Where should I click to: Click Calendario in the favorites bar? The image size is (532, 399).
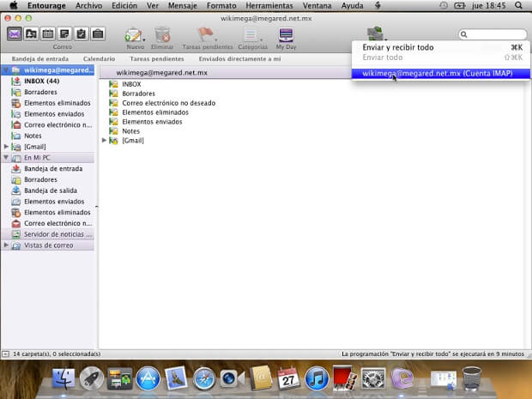click(x=99, y=58)
